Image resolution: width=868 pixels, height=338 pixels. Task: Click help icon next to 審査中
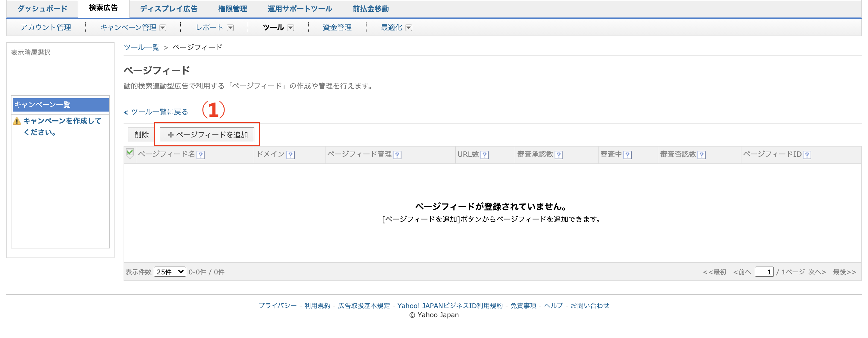click(x=627, y=155)
